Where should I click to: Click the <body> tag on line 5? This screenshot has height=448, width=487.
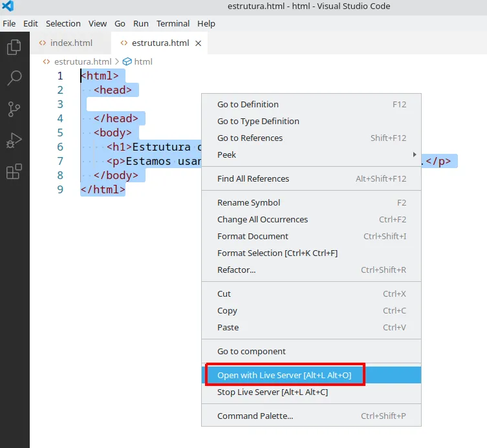pyautogui.click(x=113, y=133)
